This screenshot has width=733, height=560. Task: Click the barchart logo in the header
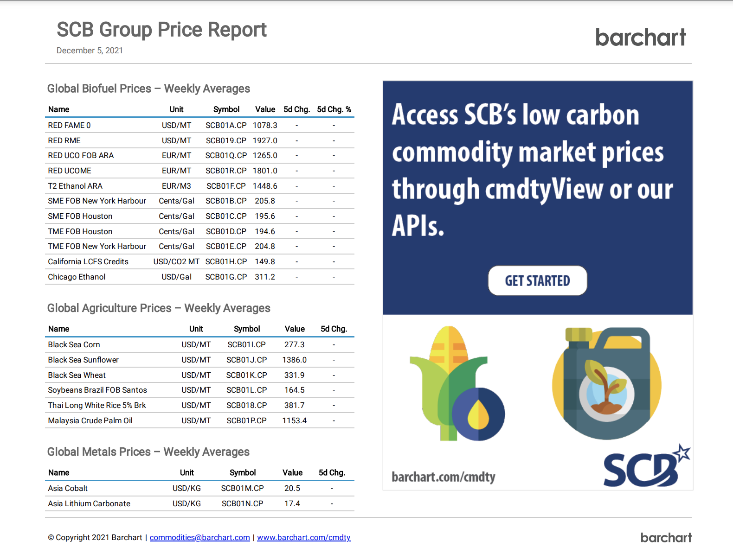point(641,37)
